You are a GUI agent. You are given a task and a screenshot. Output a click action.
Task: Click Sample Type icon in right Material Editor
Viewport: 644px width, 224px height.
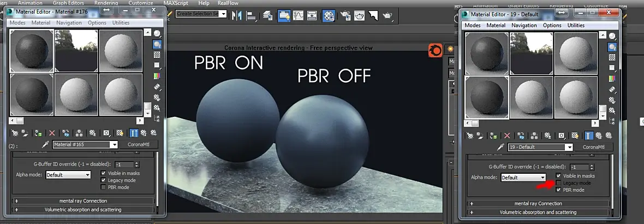[612, 36]
